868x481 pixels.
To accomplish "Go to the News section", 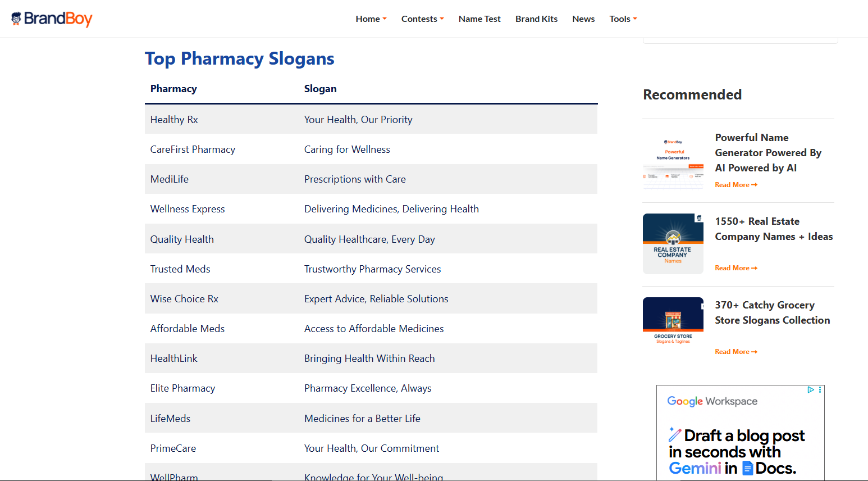I will click(x=583, y=19).
